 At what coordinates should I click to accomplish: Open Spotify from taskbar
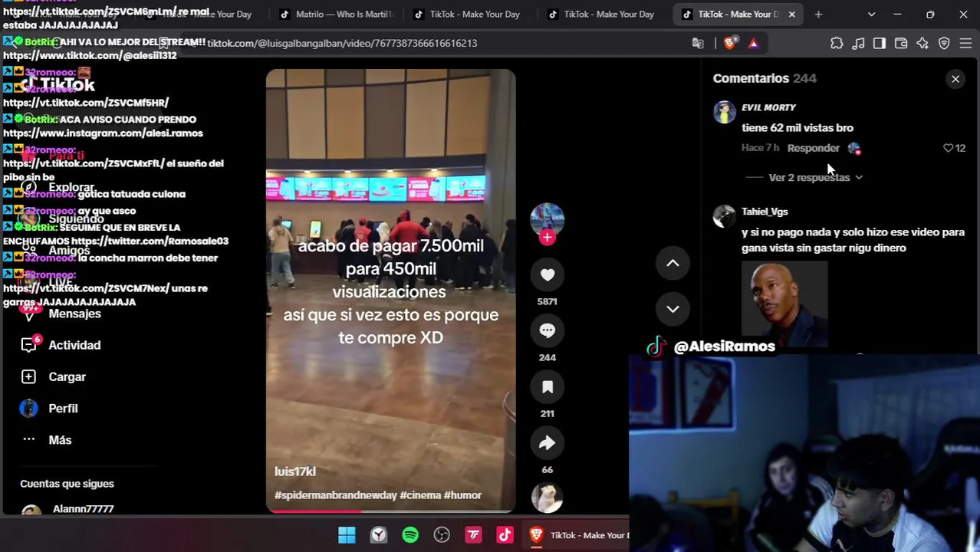[410, 535]
